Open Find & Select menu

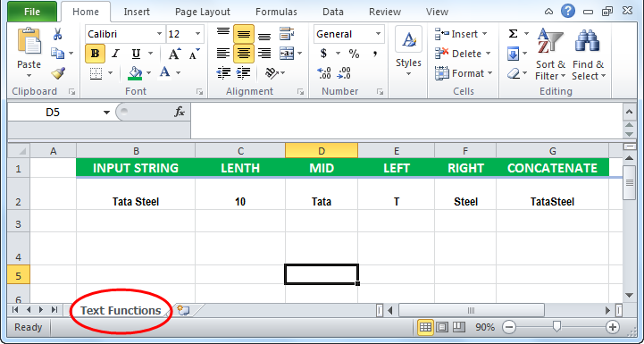[589, 54]
